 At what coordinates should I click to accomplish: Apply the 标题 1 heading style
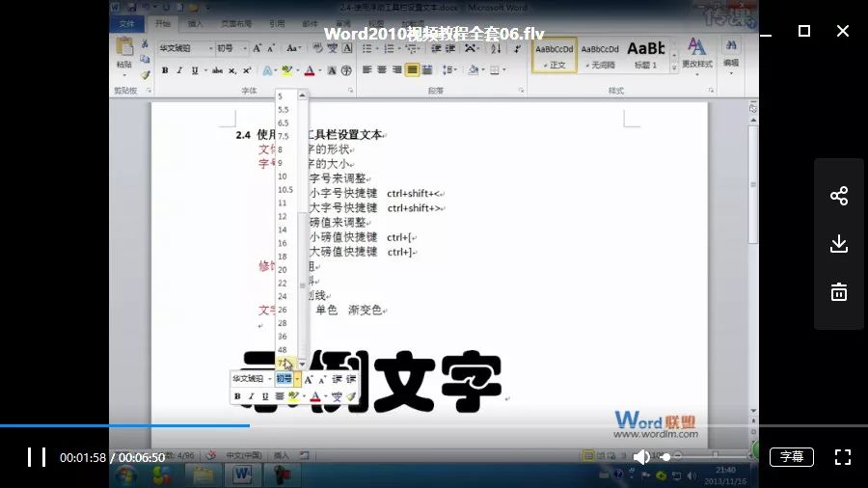tap(645, 53)
